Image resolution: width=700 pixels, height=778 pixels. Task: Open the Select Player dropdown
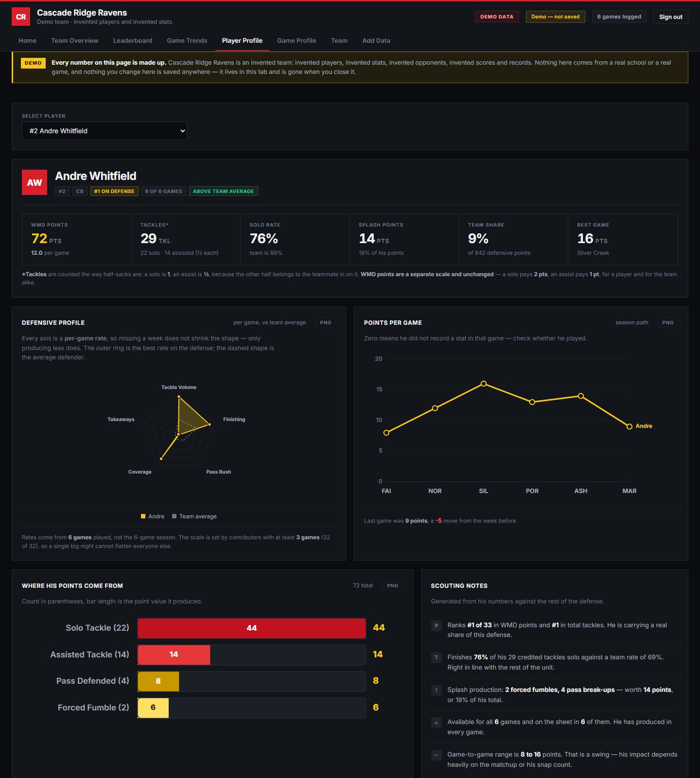pyautogui.click(x=105, y=131)
